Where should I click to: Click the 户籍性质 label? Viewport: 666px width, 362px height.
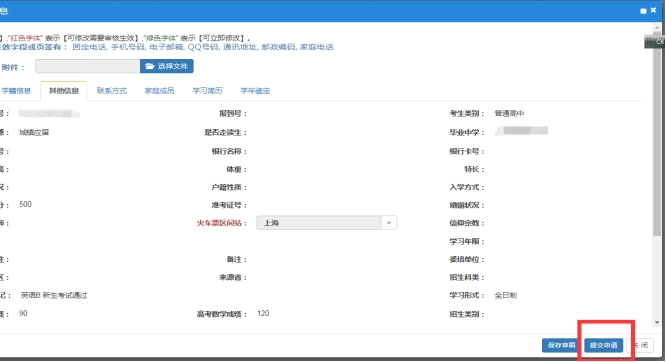pyautogui.click(x=229, y=187)
